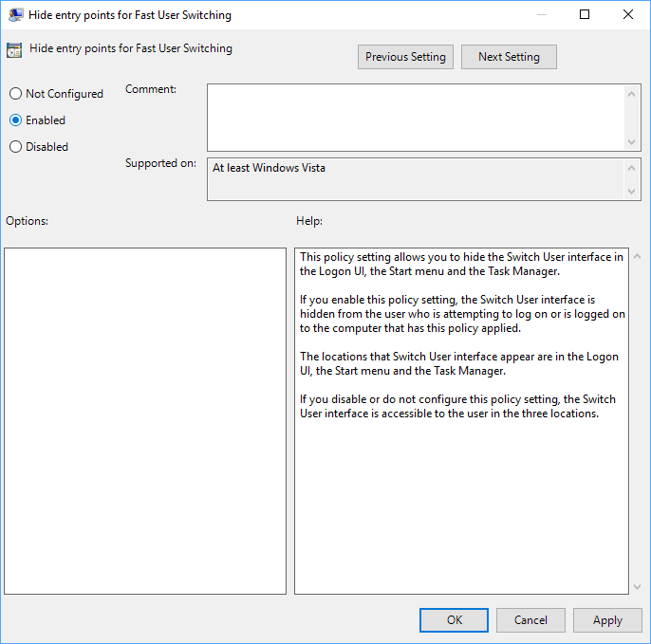Select the Not Configured radio button
The width and height of the screenshot is (651, 644).
(15, 94)
